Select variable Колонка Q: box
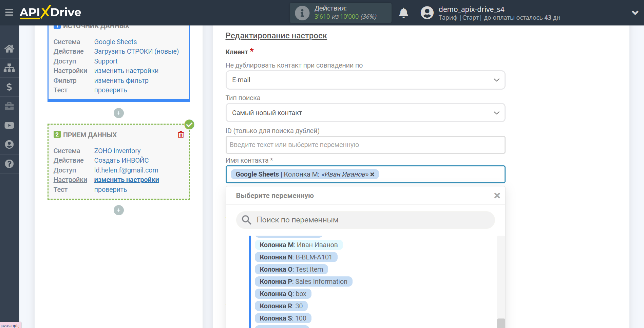 283,294
